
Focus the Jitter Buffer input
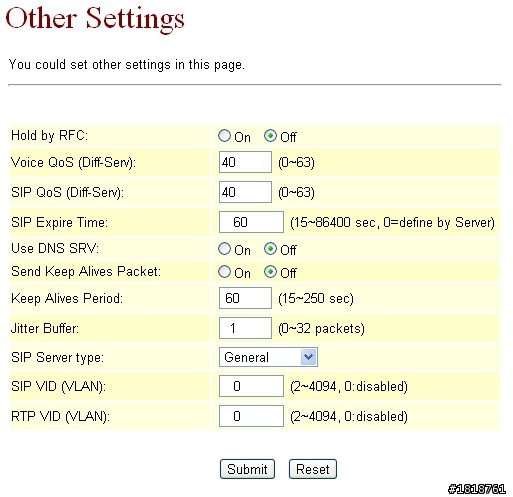(x=245, y=328)
